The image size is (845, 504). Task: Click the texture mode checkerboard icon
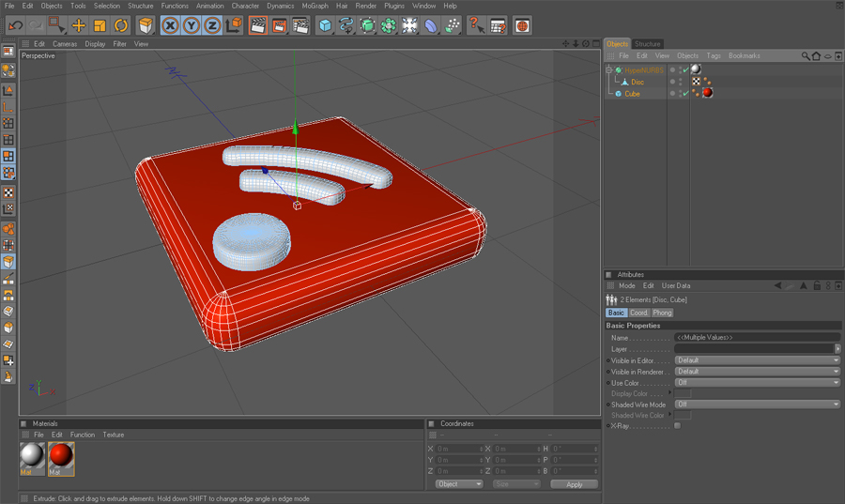pos(8,192)
